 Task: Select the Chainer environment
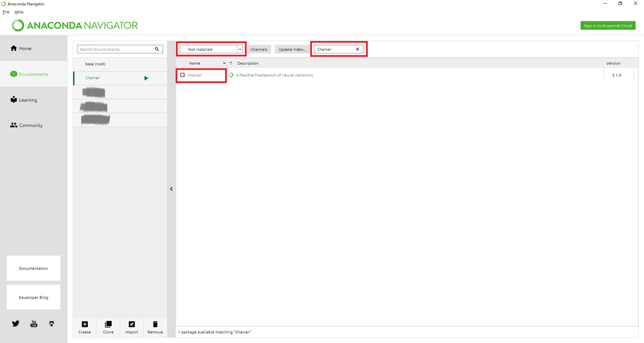coord(120,78)
